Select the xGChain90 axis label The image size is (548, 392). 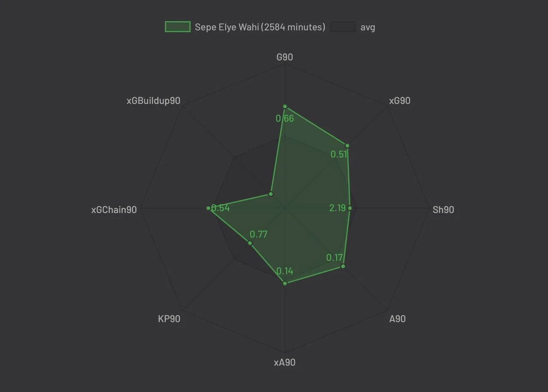click(x=114, y=210)
